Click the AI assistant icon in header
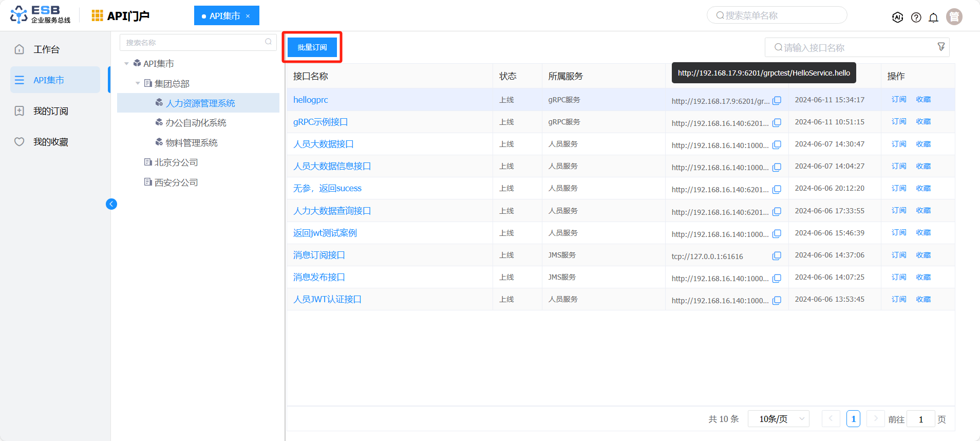This screenshot has width=980, height=441. [x=897, y=17]
